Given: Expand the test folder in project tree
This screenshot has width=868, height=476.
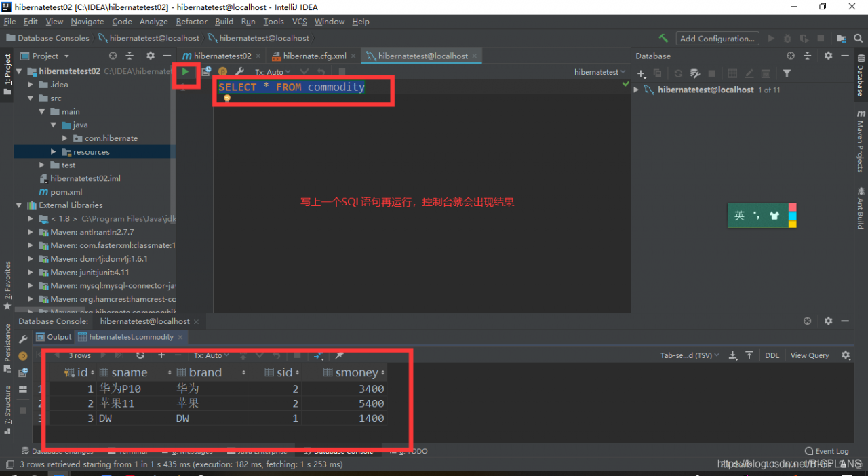Looking at the screenshot, I should pyautogui.click(x=42, y=165).
